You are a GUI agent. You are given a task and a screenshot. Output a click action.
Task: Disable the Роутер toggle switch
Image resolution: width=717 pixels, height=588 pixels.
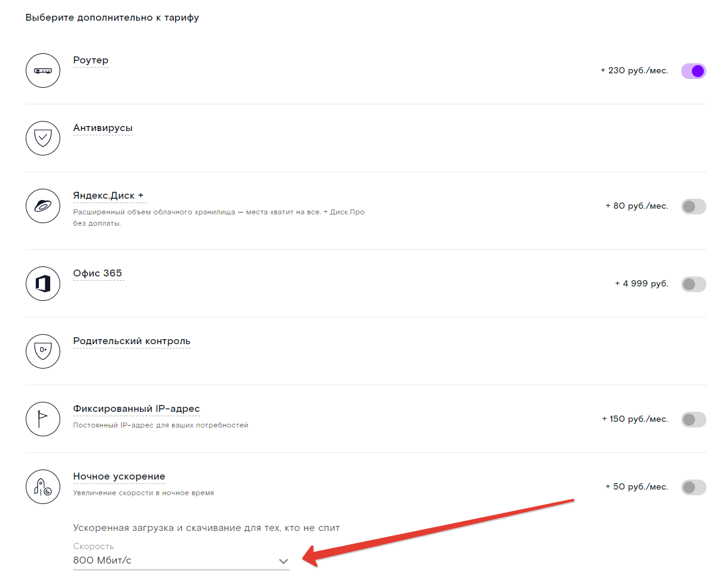(693, 71)
